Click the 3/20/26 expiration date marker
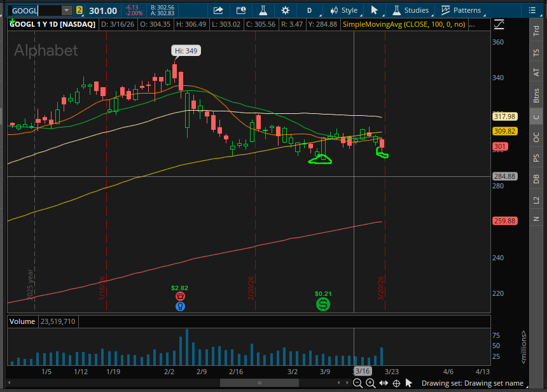547x392 pixels. pyautogui.click(x=380, y=288)
